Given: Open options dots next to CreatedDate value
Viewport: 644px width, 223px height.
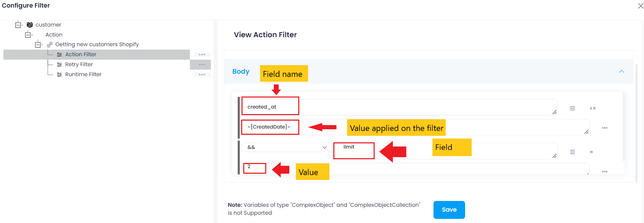Looking at the screenshot, I should pos(605,128).
